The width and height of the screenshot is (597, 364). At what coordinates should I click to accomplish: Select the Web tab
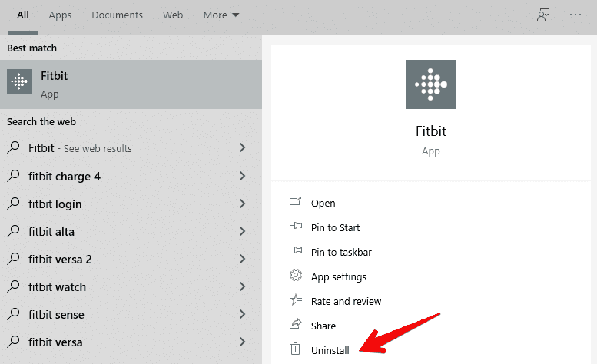tap(173, 15)
